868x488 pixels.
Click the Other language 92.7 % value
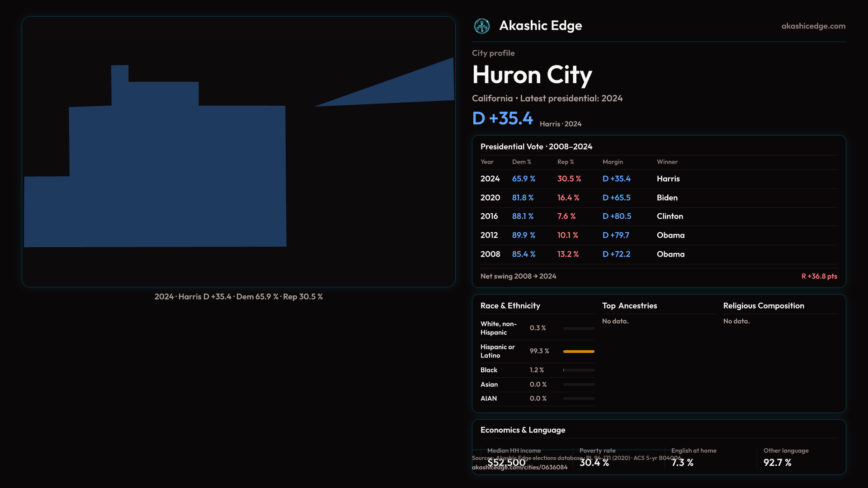tap(777, 463)
